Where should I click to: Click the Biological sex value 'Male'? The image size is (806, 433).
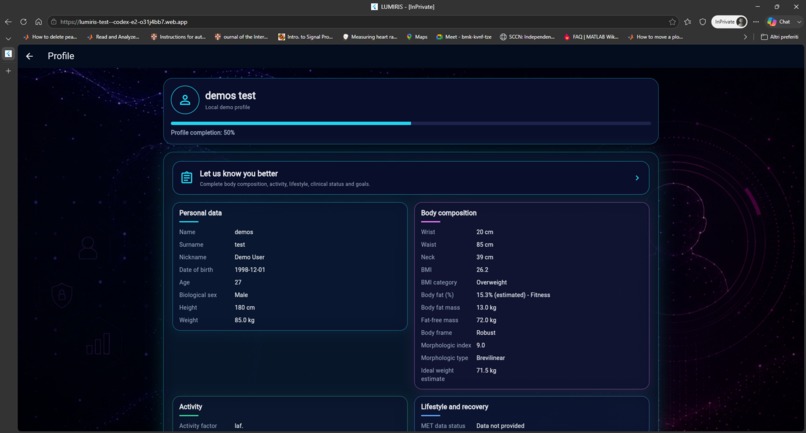point(241,295)
